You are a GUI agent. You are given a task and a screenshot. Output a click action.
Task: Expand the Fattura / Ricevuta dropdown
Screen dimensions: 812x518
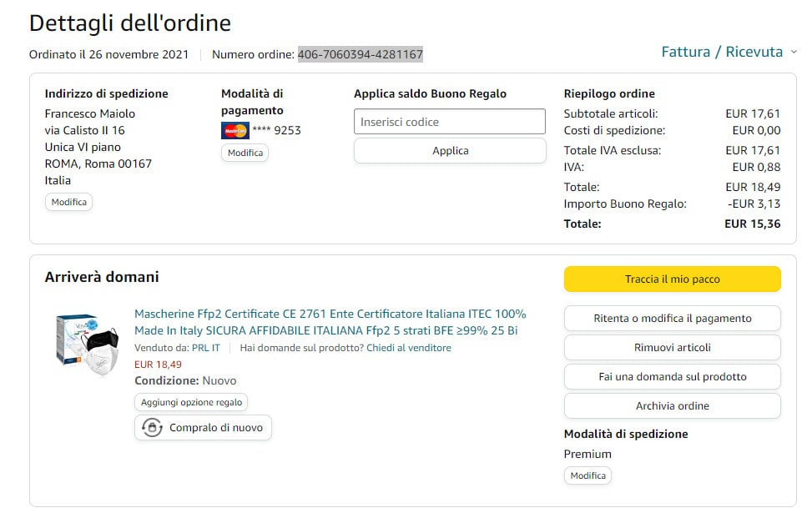click(729, 52)
